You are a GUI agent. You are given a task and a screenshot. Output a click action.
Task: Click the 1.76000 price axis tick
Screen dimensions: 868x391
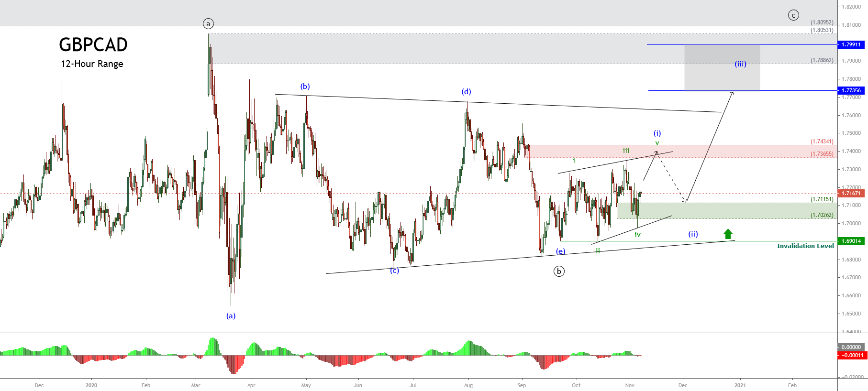(x=851, y=115)
